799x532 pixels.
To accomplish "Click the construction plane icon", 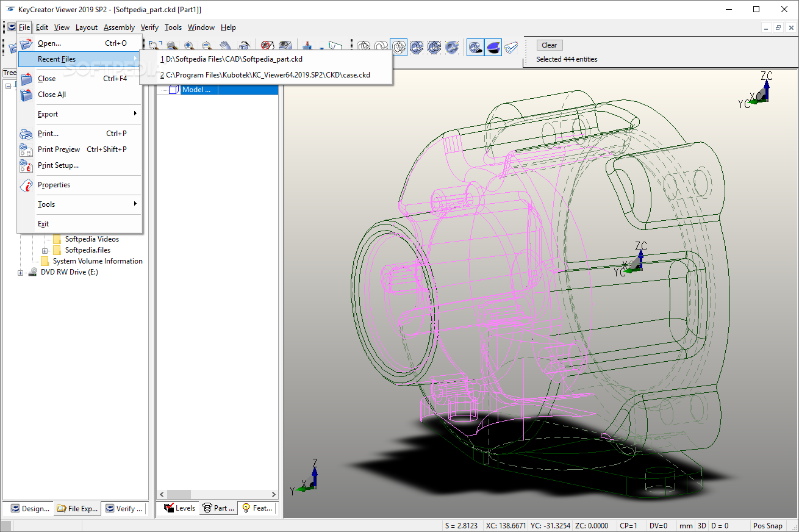I will click(335, 46).
